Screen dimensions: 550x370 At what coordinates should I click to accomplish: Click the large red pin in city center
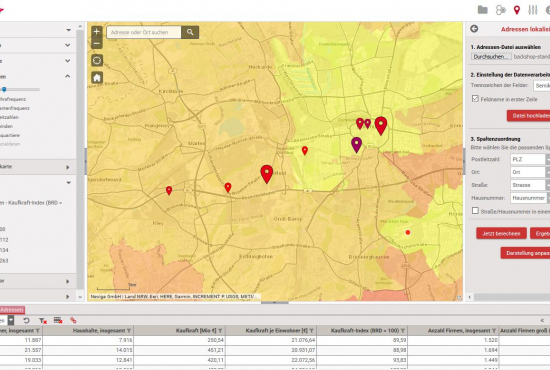381,126
